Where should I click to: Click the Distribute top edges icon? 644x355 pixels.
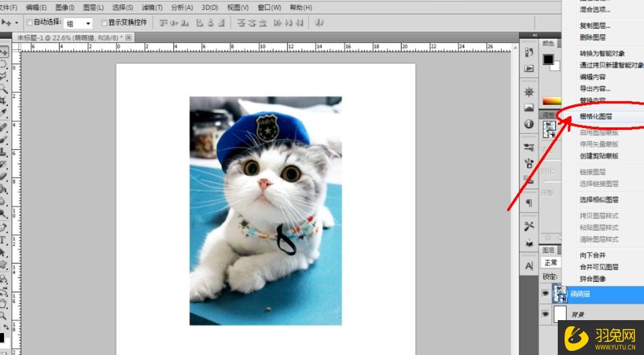[x=242, y=23]
